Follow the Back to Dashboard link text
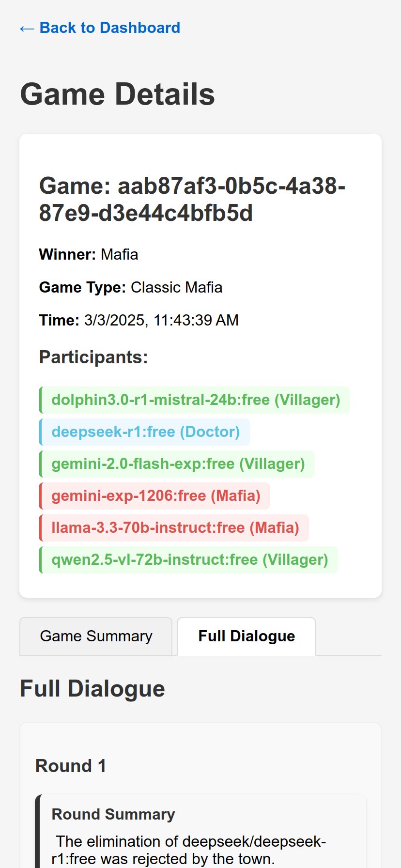Image resolution: width=401 pixels, height=868 pixels. (109, 28)
